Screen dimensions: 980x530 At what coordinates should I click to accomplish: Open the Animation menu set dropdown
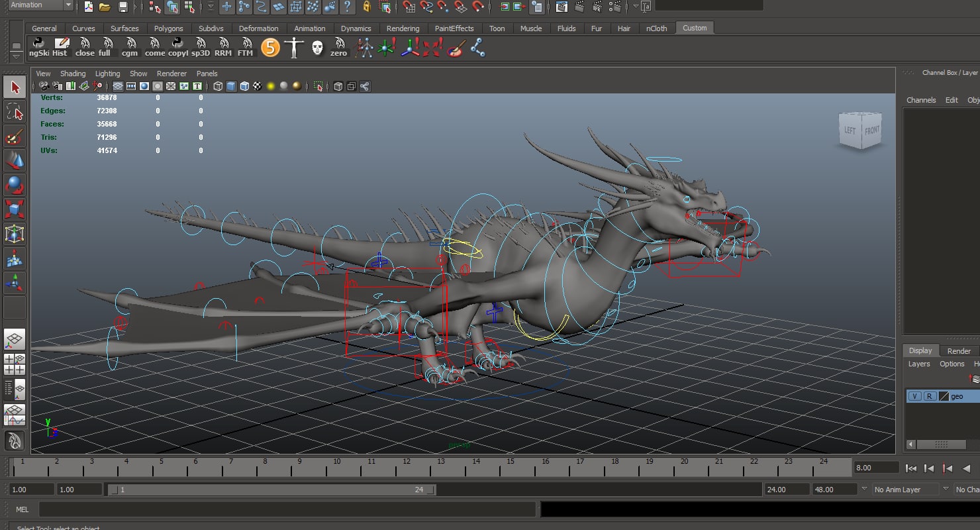41,5
